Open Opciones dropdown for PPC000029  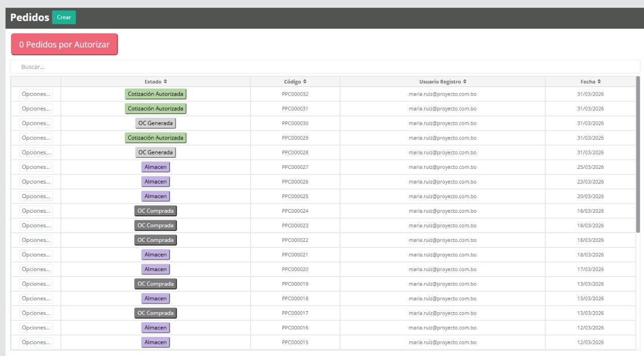click(36, 138)
